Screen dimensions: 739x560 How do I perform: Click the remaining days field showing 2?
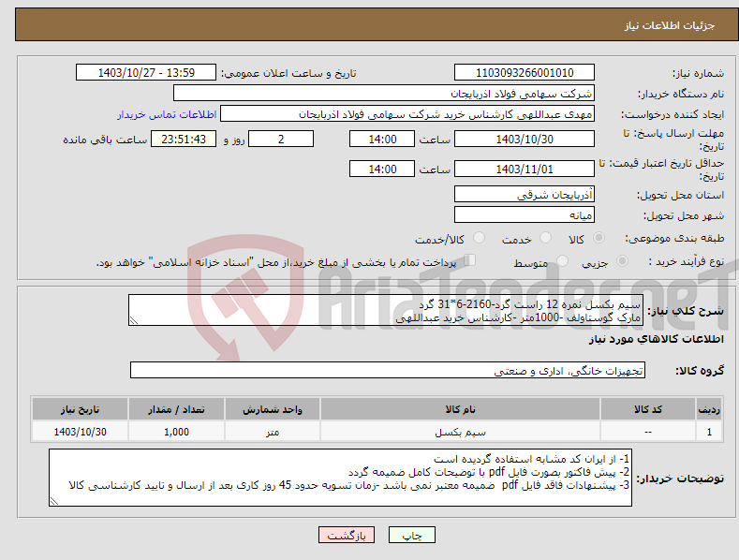point(281,139)
